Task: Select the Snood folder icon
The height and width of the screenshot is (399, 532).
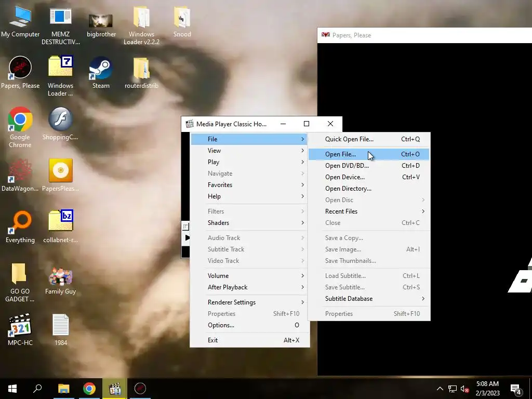Action: tap(182, 22)
